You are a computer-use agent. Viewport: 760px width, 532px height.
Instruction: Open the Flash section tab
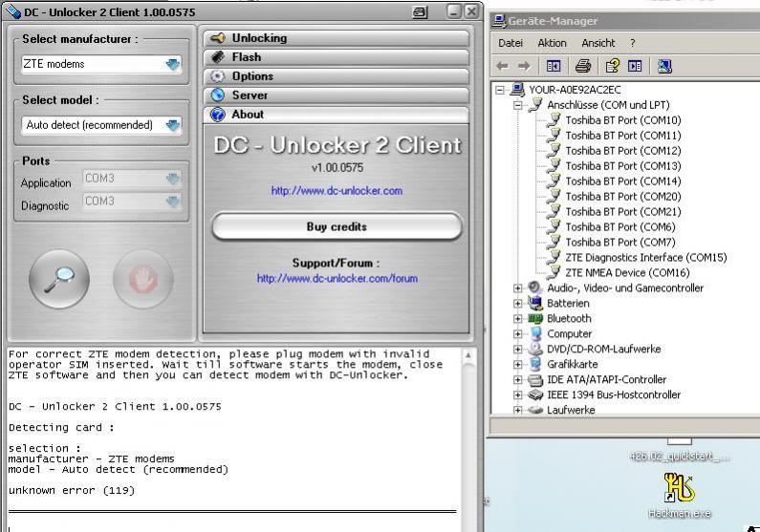point(336,57)
